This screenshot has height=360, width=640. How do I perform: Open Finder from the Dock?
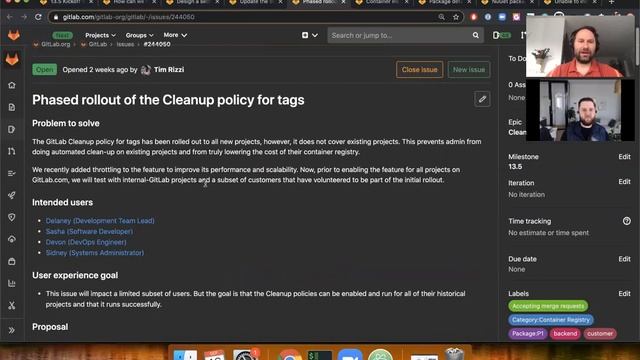pyautogui.click(x=185, y=355)
